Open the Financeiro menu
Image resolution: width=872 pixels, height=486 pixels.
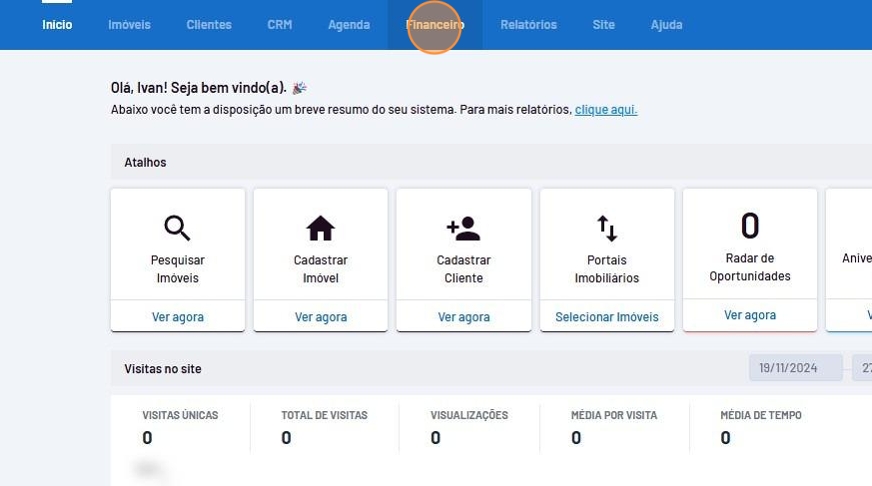point(435,25)
